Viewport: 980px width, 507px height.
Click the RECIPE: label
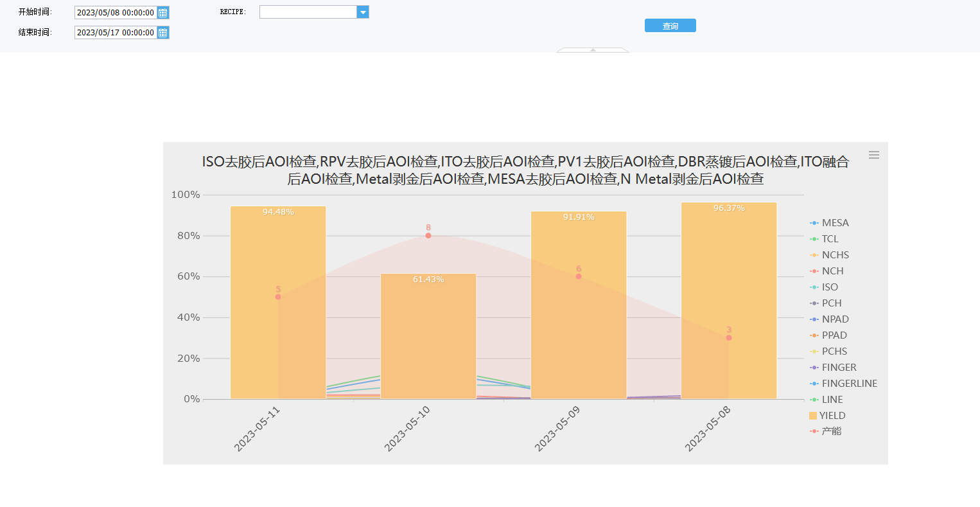pos(233,12)
